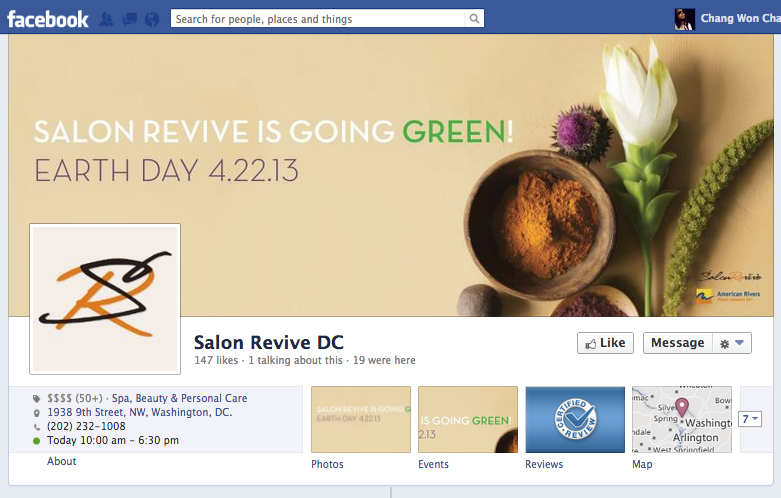
Task: Open the notifications globe icon
Action: pyautogui.click(x=152, y=19)
